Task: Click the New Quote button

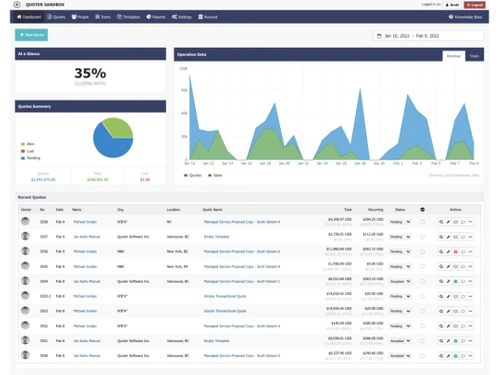Action: point(31,35)
